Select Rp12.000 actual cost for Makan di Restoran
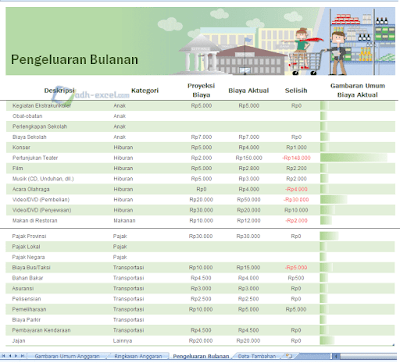Screen dimensions: 400x363 [x=249, y=220]
